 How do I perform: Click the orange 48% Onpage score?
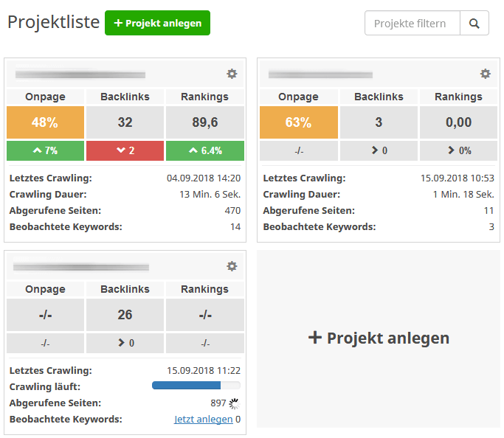[45, 122]
